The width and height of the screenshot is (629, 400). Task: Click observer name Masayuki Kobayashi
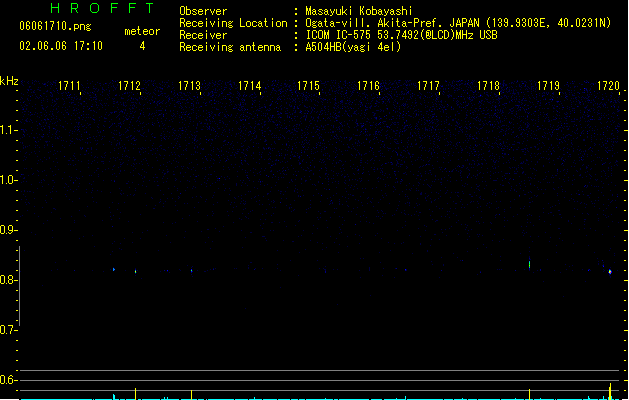coord(358,11)
